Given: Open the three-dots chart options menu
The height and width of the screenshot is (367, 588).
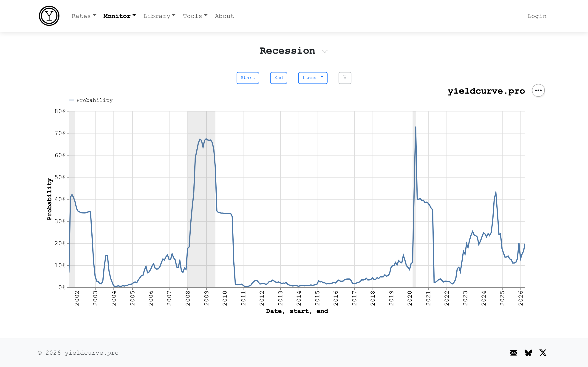Looking at the screenshot, I should pos(538,91).
